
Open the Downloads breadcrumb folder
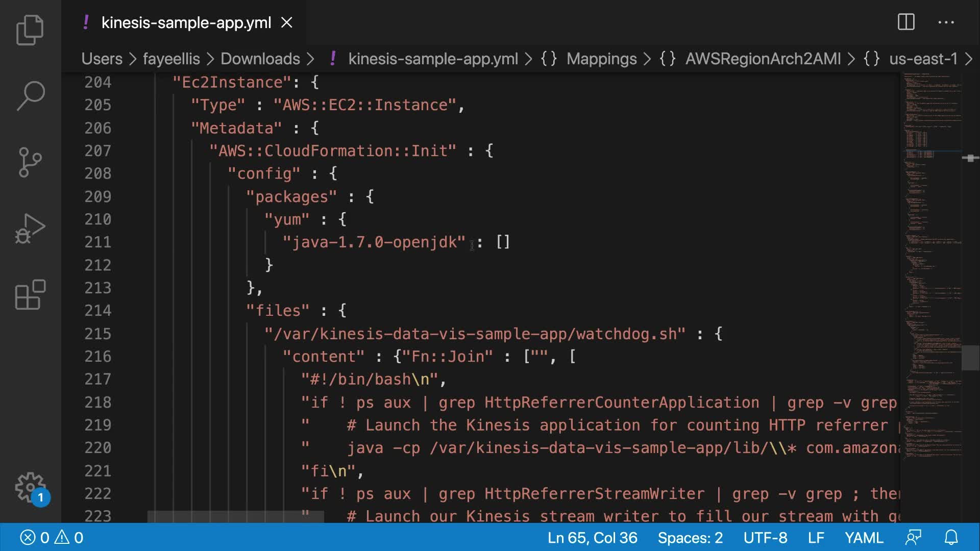click(260, 59)
